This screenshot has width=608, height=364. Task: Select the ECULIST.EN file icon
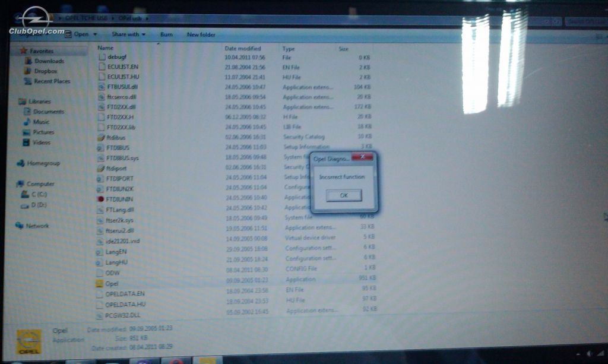click(x=102, y=67)
